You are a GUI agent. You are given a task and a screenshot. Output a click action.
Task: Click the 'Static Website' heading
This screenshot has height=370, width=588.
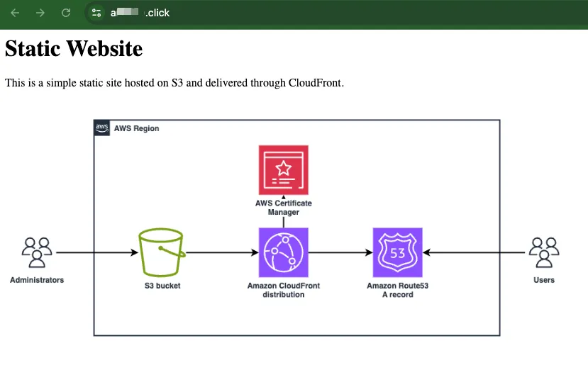point(74,49)
